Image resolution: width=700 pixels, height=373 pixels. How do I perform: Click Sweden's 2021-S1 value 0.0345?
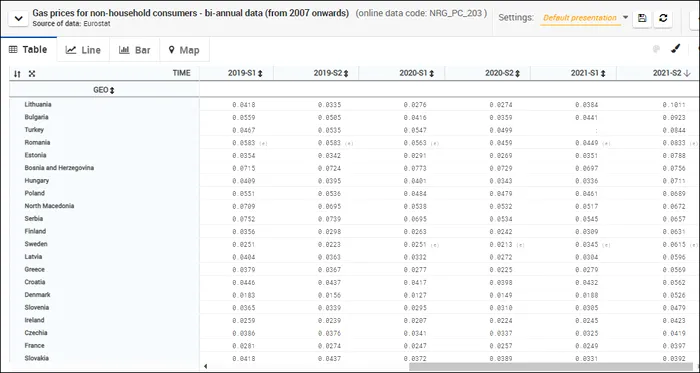[x=587, y=245]
